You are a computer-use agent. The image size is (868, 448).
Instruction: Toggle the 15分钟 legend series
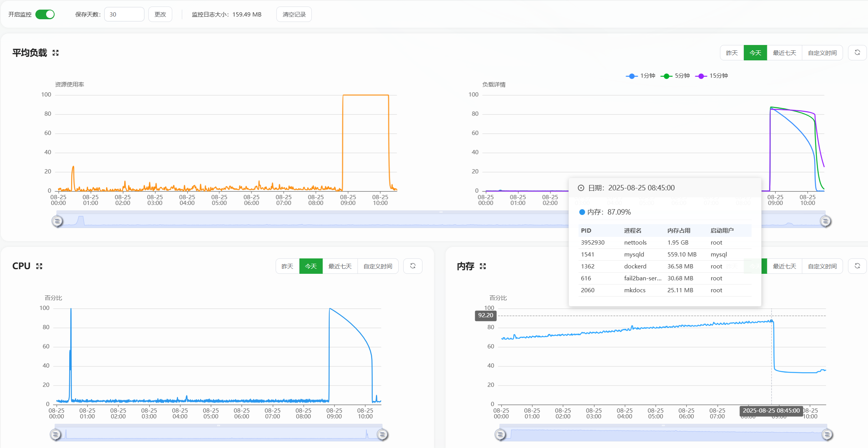[712, 76]
